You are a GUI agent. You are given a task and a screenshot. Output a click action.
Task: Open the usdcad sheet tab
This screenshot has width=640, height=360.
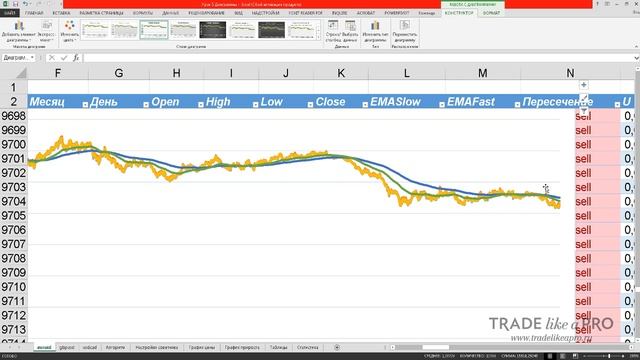pos(90,347)
